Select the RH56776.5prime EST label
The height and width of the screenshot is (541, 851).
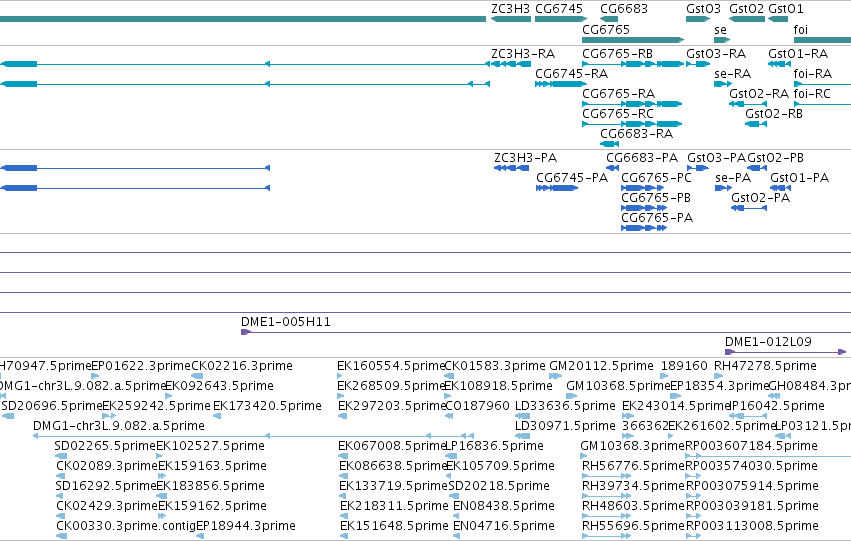point(633,466)
